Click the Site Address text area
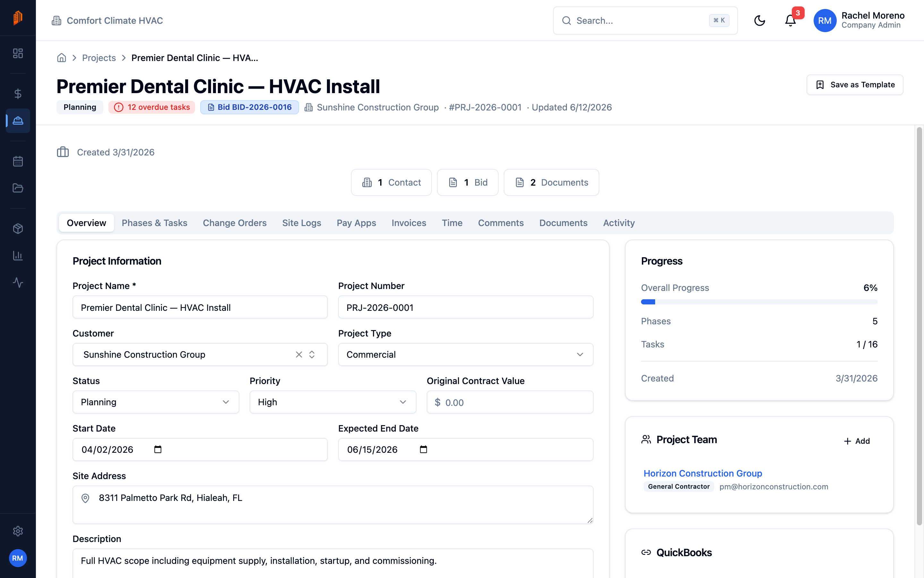Viewport: 924px width, 578px height. click(x=333, y=504)
